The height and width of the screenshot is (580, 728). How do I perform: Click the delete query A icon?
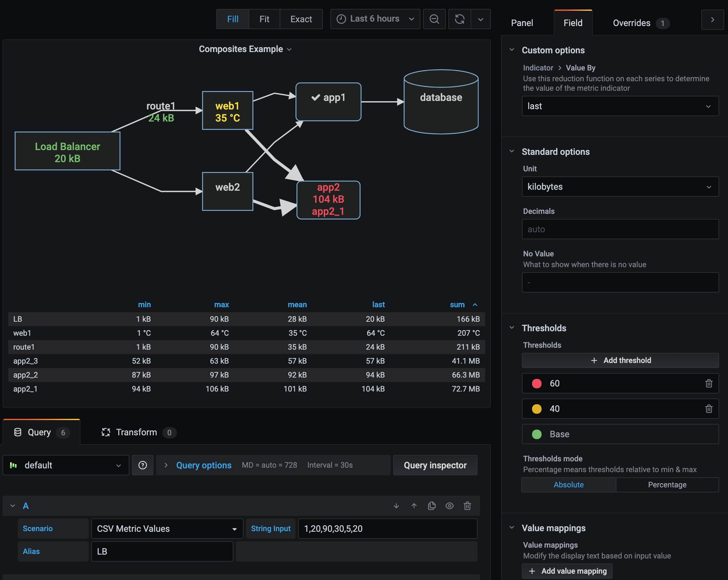pos(468,506)
